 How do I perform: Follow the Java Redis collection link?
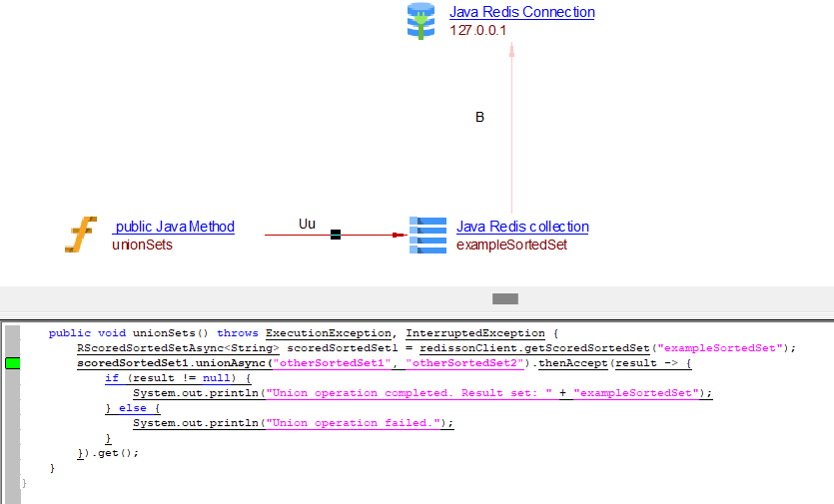click(522, 227)
